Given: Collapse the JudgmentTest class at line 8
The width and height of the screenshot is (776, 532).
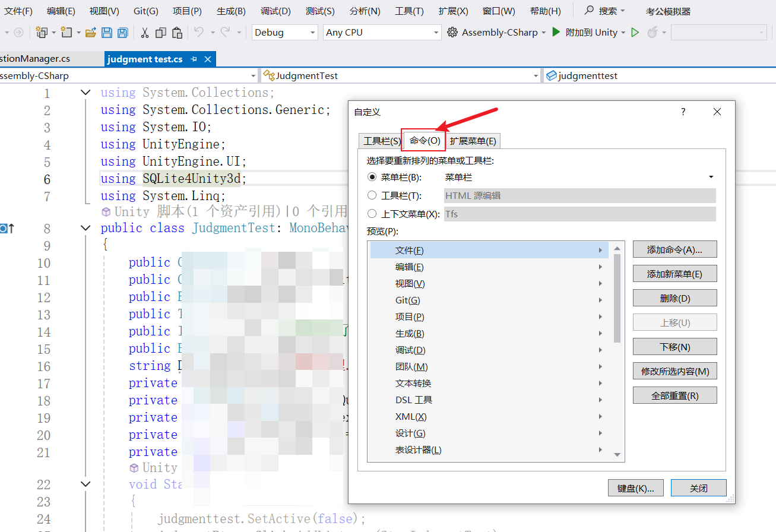Looking at the screenshot, I should click(x=85, y=228).
